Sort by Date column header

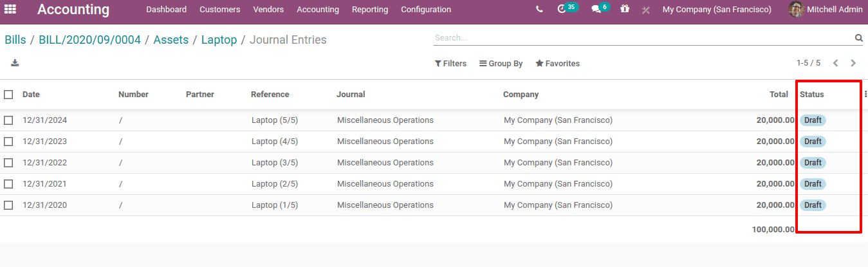31,95
